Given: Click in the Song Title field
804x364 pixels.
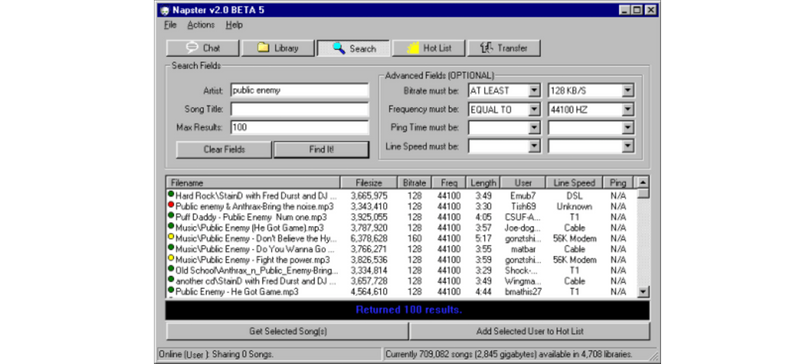Looking at the screenshot, I should (299, 109).
